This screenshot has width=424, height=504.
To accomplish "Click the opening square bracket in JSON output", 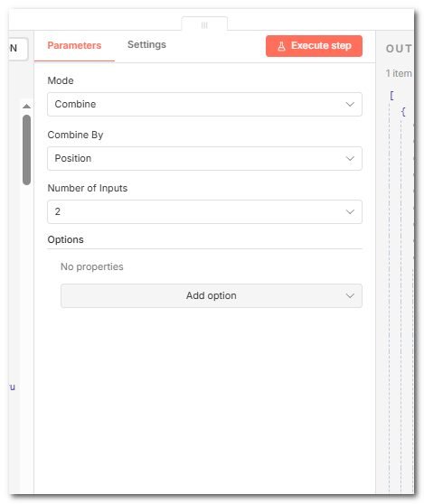I will coord(391,96).
